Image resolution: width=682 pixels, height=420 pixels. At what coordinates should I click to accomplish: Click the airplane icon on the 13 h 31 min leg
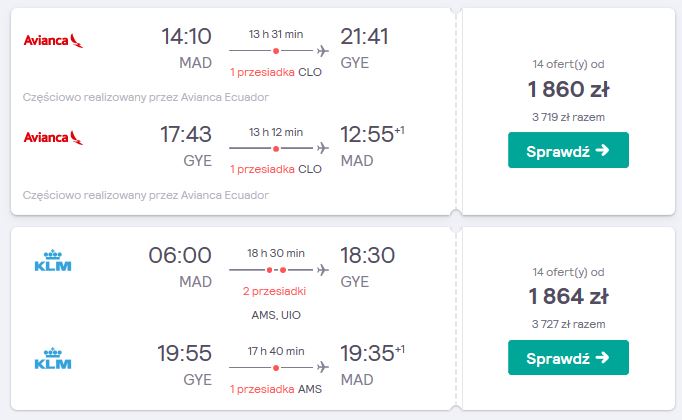point(322,51)
